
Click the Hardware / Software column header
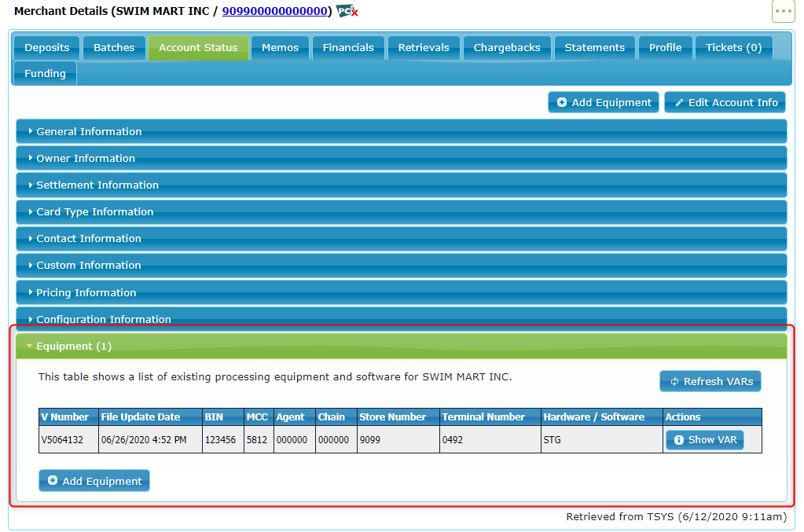[x=602, y=416]
